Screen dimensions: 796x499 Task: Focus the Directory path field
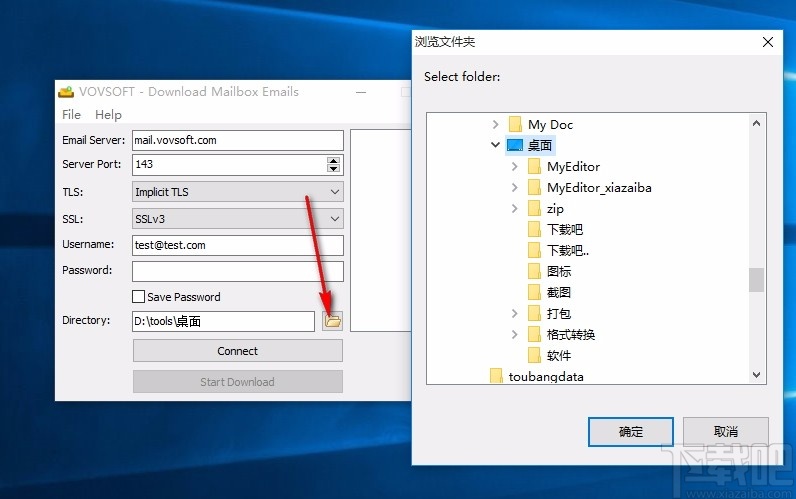pyautogui.click(x=223, y=321)
